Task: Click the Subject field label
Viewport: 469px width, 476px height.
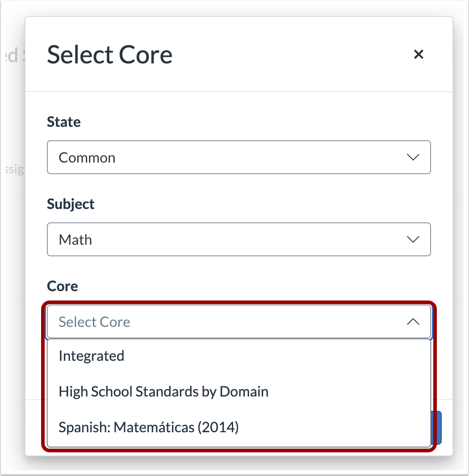Action: click(x=71, y=204)
